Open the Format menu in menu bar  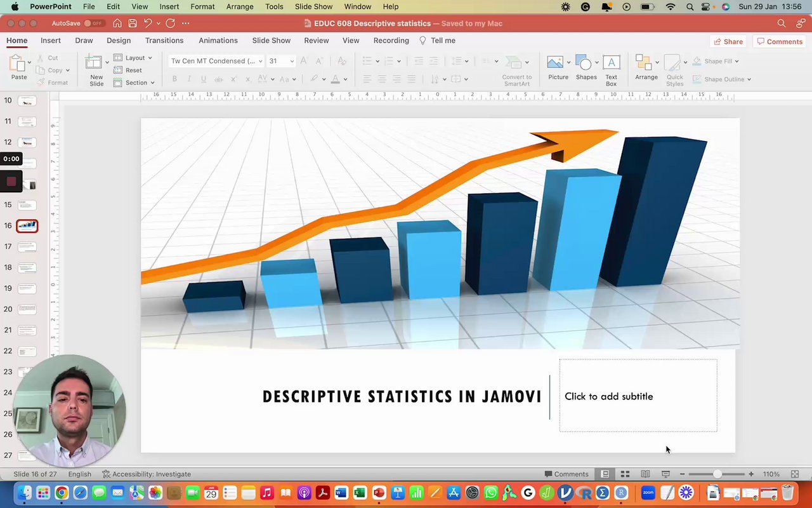coord(202,6)
